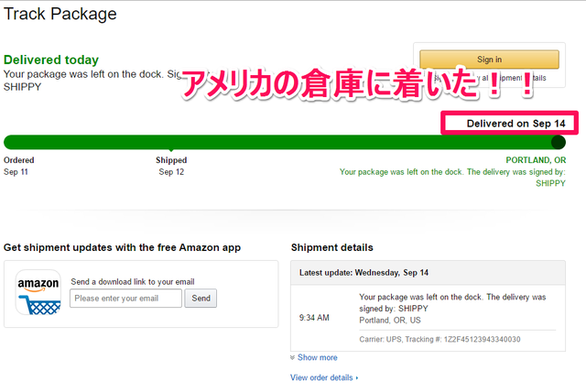This screenshot has height=392, width=586.
Task: Click the 9:34 AM delivery time entry
Action: [314, 318]
